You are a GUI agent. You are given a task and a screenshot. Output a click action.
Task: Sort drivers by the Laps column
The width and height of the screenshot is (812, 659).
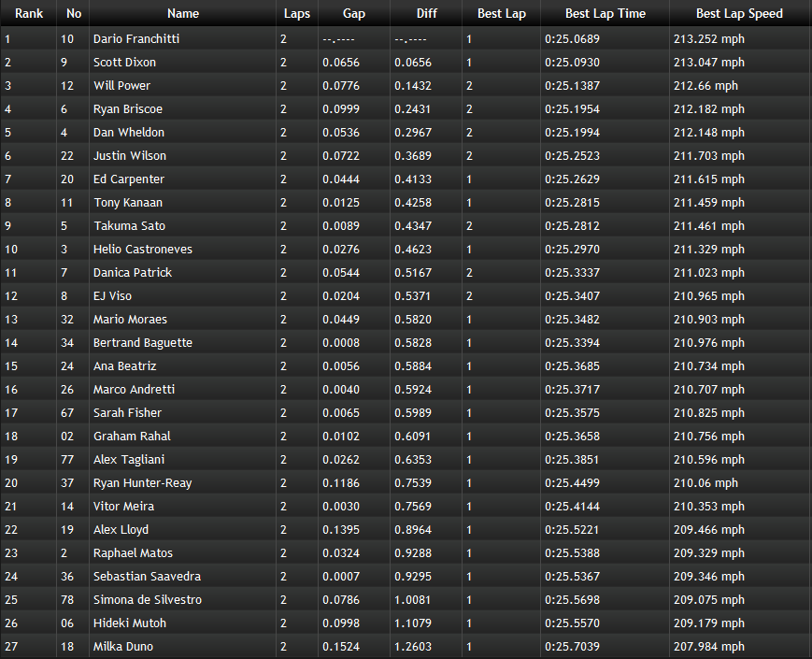point(296,13)
